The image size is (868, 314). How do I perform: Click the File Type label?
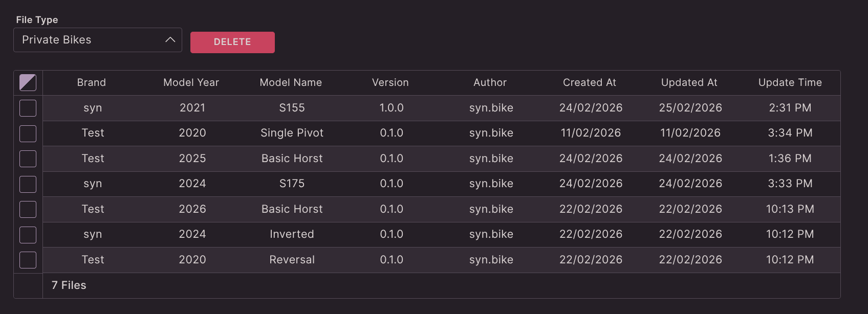(37, 20)
